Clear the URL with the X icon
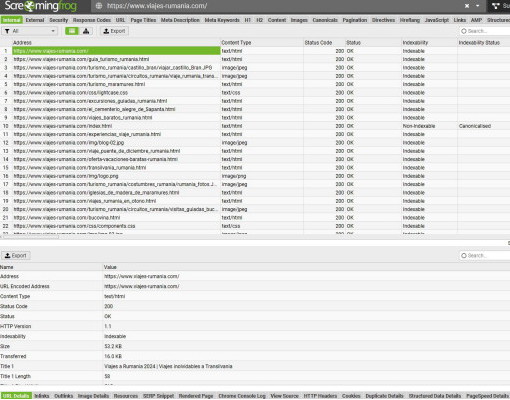510x400 pixels. click(x=467, y=6)
